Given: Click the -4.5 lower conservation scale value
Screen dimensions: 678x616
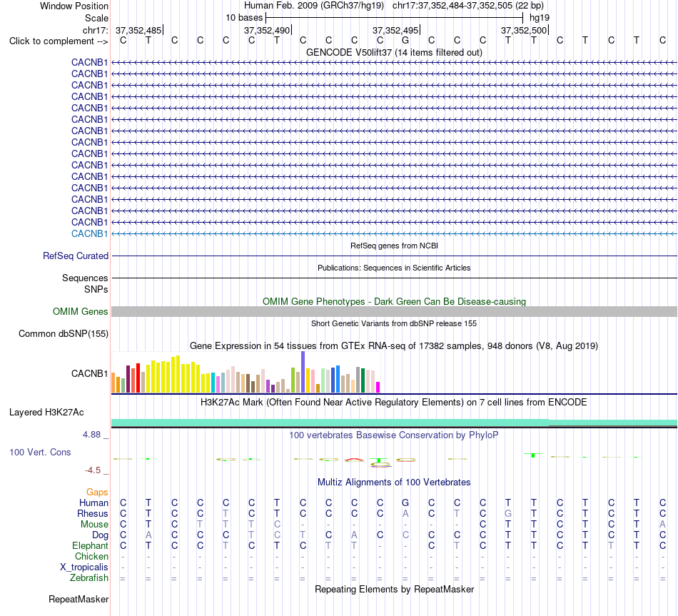Looking at the screenshot, I should click(x=93, y=470).
